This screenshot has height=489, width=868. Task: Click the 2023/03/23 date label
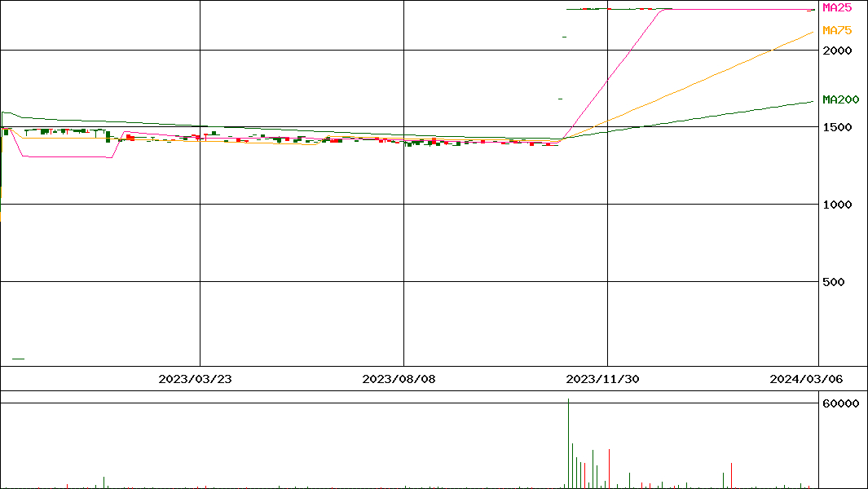point(195,379)
